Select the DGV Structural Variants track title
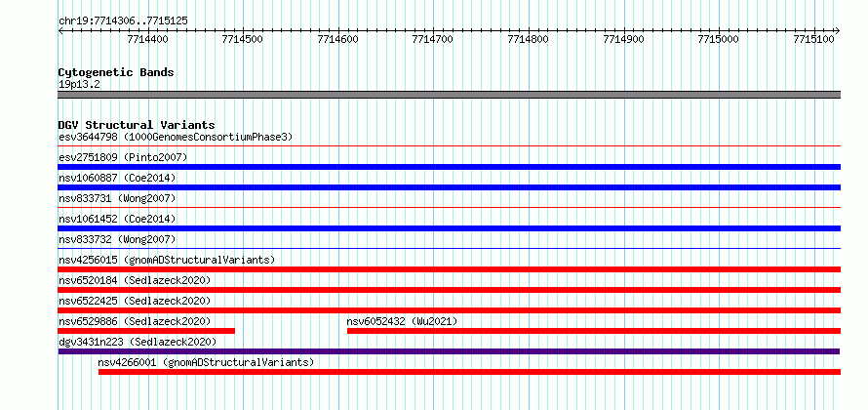 [137, 125]
